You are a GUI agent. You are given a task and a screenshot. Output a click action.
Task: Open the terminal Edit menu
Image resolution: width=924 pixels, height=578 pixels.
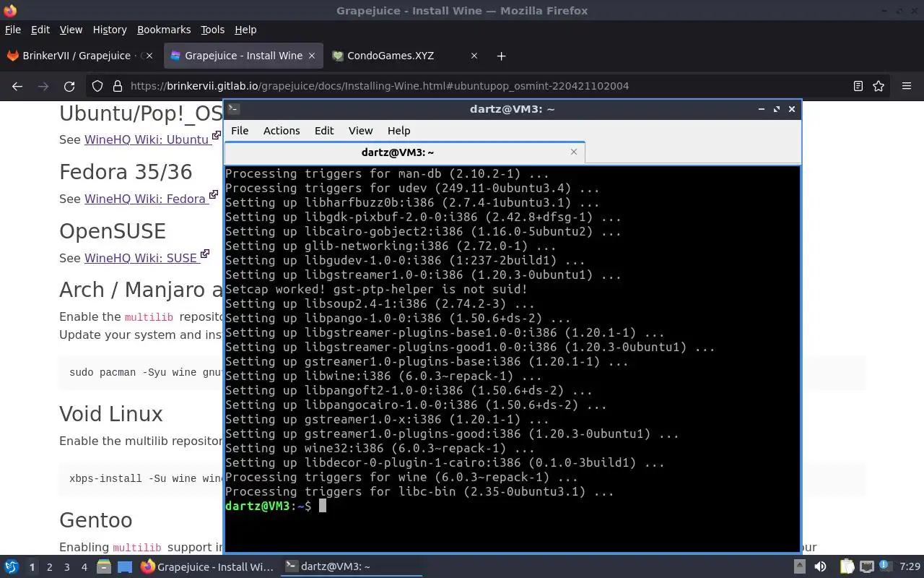click(x=324, y=131)
